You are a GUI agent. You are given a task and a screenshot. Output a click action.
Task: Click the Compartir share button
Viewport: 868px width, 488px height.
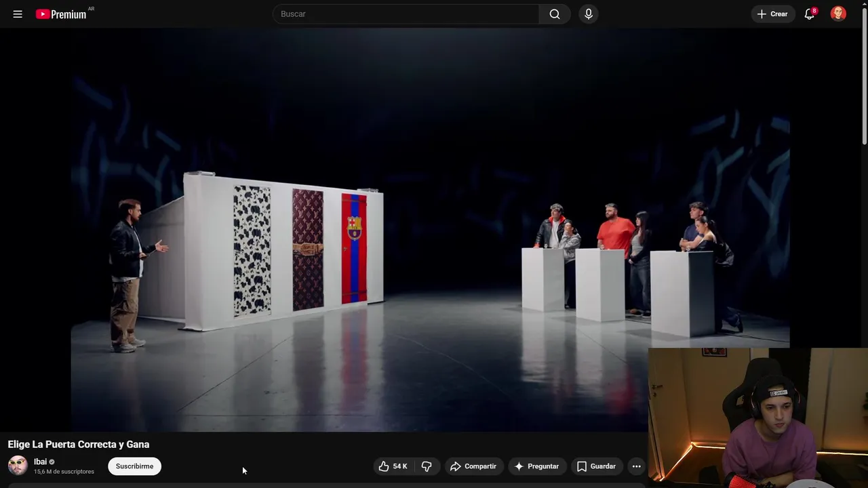[473, 466]
